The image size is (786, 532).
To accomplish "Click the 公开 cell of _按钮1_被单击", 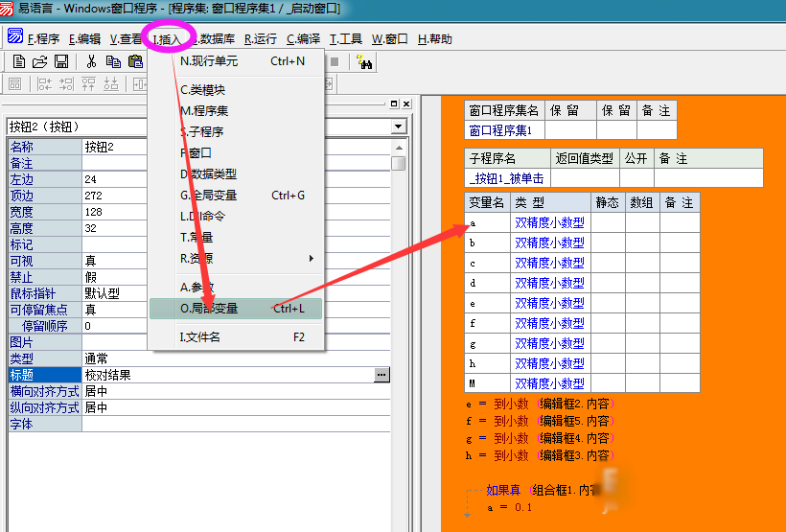I will tap(636, 178).
